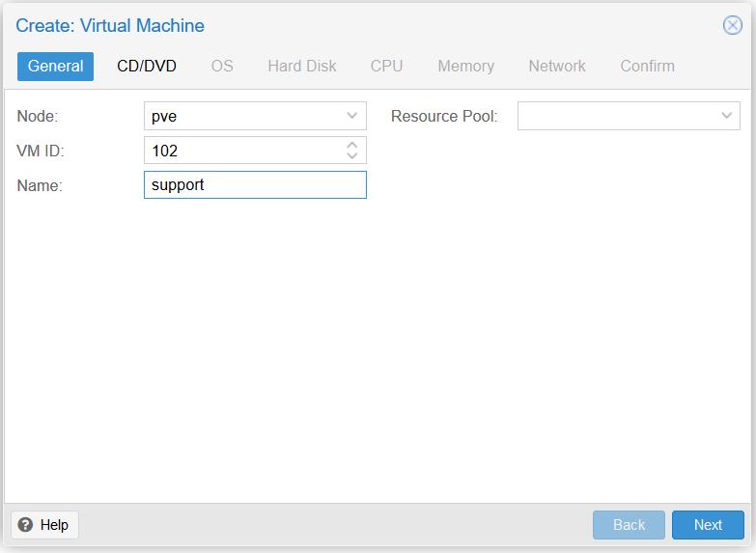Increase VM ID with up arrow
Viewport: 756px width, 553px height.
click(352, 145)
